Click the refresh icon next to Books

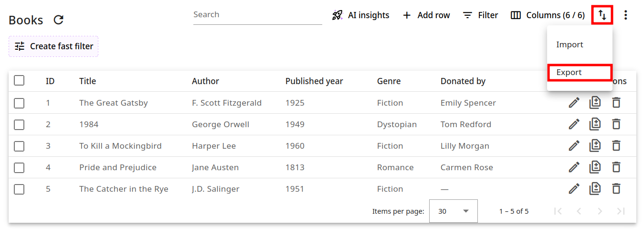pos(58,20)
